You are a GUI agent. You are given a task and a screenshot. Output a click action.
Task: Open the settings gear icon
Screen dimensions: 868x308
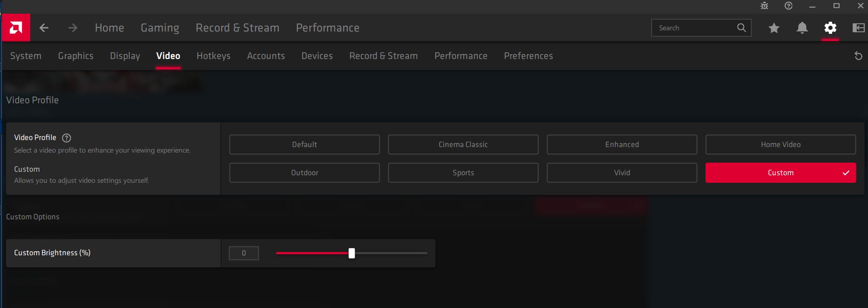pos(830,28)
